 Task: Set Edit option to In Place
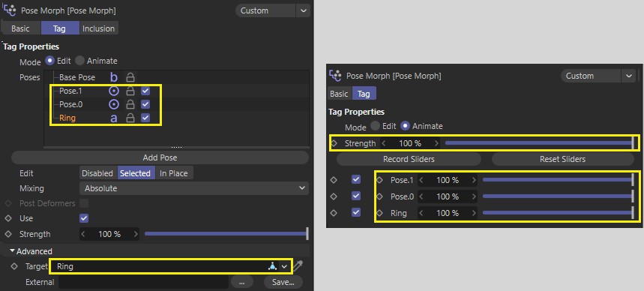[174, 173]
